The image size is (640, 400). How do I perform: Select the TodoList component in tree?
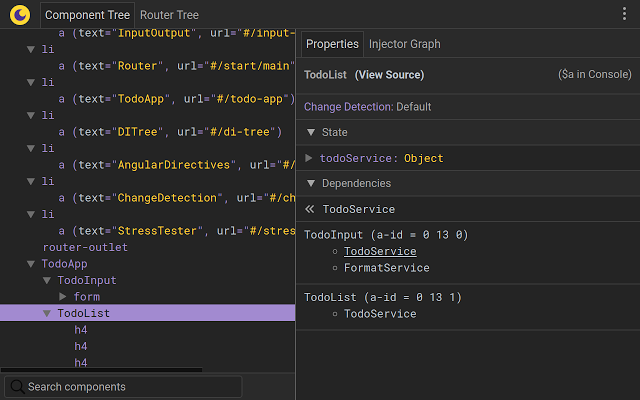[x=84, y=313]
